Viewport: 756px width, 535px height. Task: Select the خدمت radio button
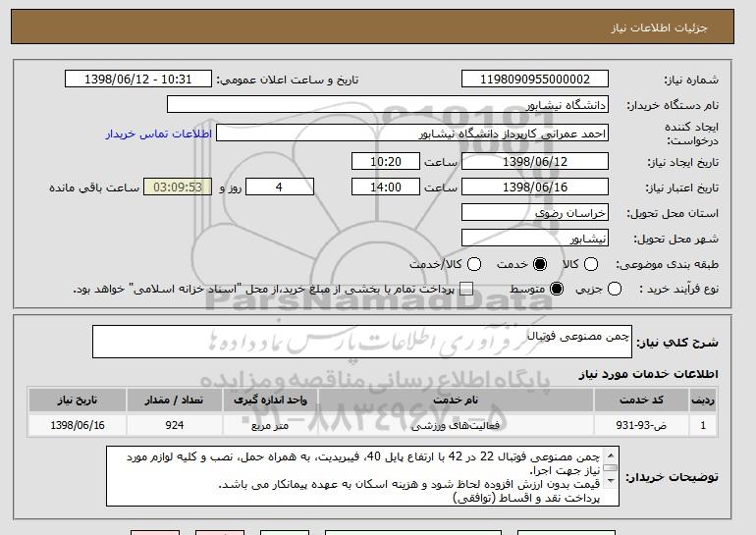pos(540,264)
